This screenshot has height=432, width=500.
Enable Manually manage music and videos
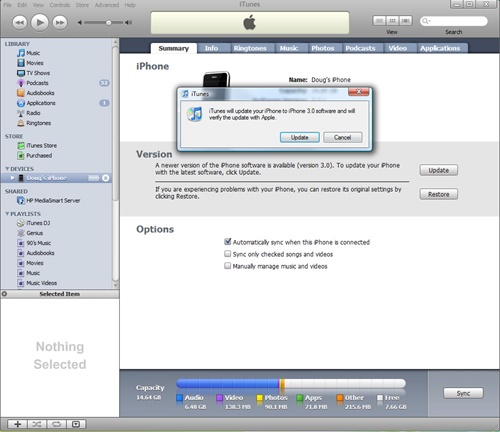pos(228,266)
